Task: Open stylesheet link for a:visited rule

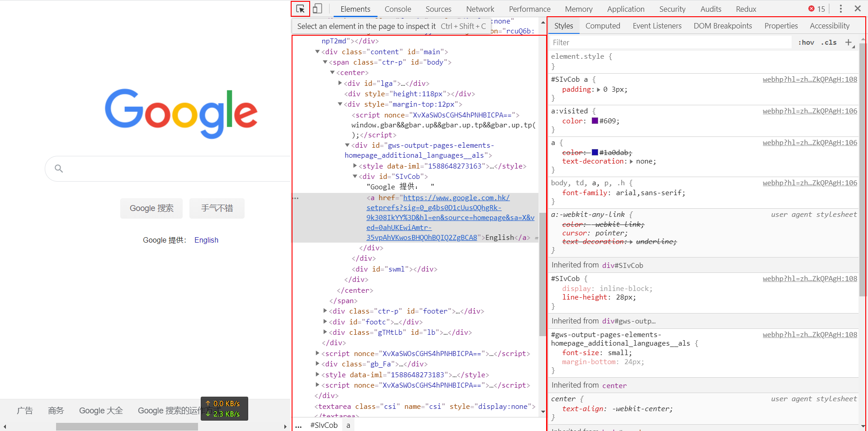Action: (x=810, y=111)
